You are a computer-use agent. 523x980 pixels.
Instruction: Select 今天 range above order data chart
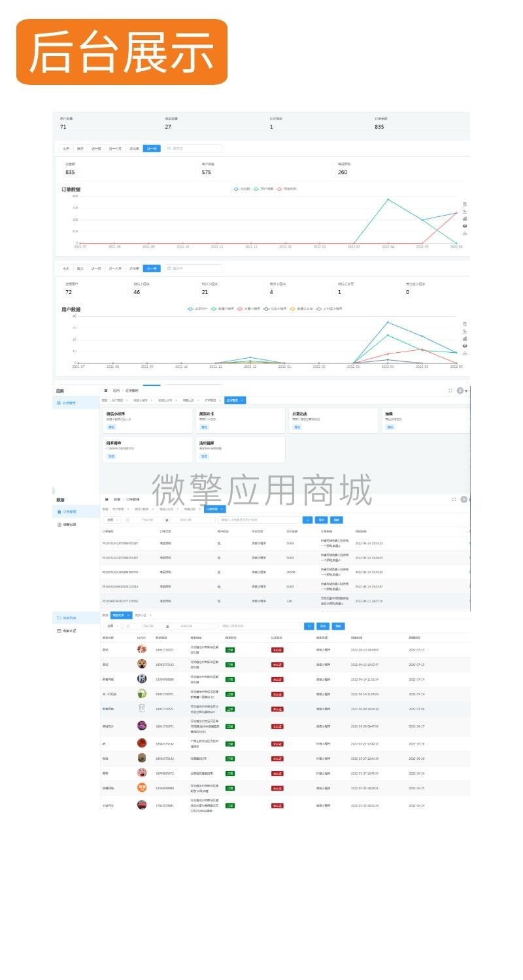66,149
